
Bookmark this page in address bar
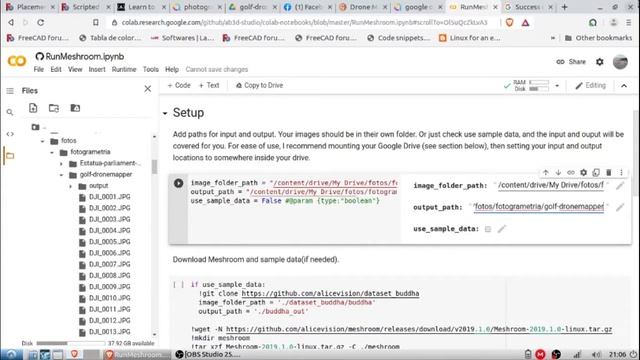96,22
